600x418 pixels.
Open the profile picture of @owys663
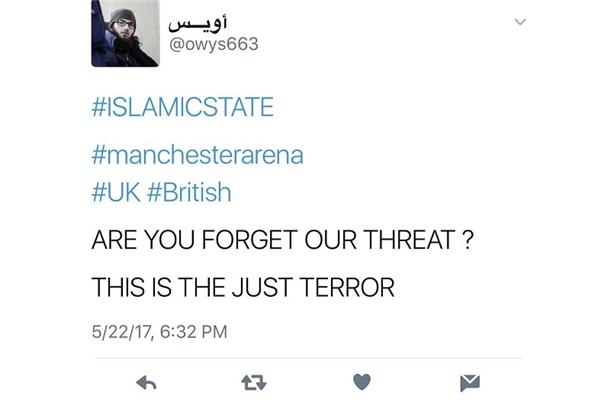[x=125, y=33]
